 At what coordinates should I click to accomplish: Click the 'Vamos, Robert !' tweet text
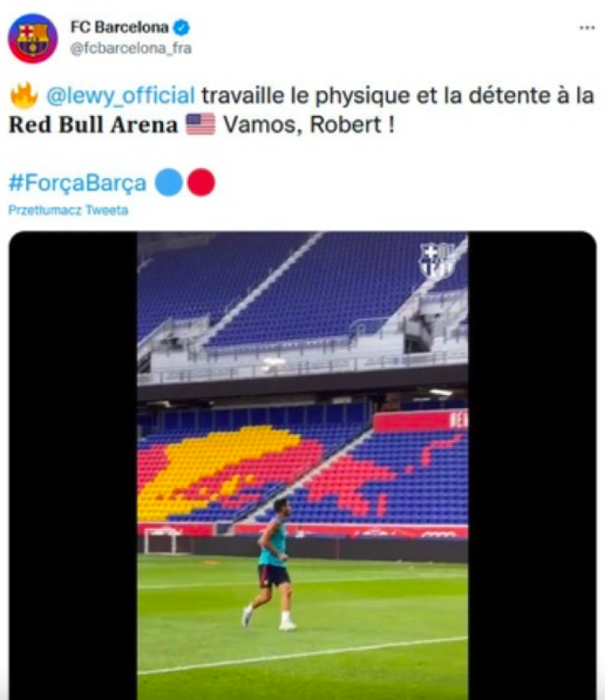[x=309, y=124]
